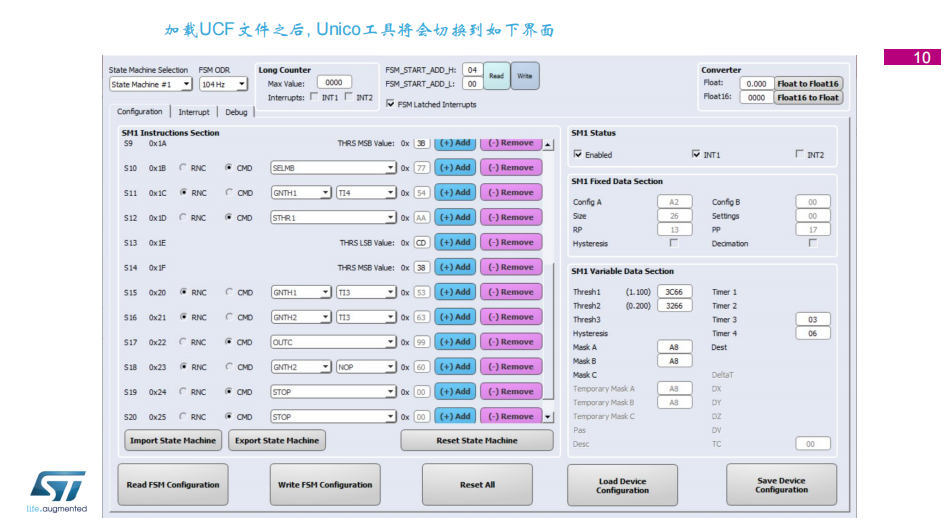Image resolution: width=943 pixels, height=523 pixels.
Task: Open TI4 dropdown in row S11
Action: tap(366, 193)
